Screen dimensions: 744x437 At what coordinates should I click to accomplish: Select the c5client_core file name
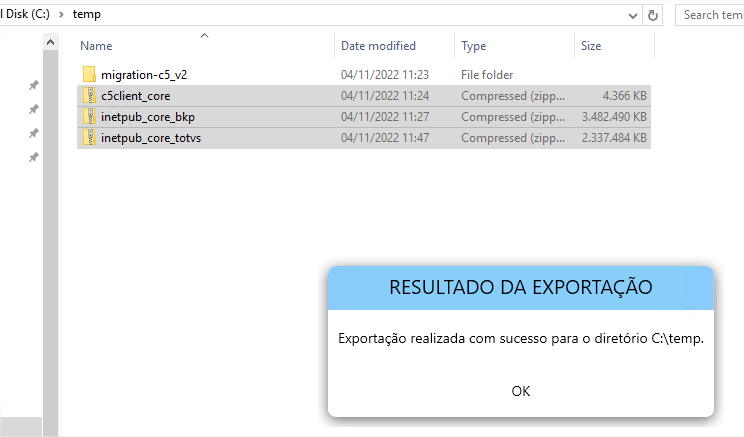click(135, 96)
